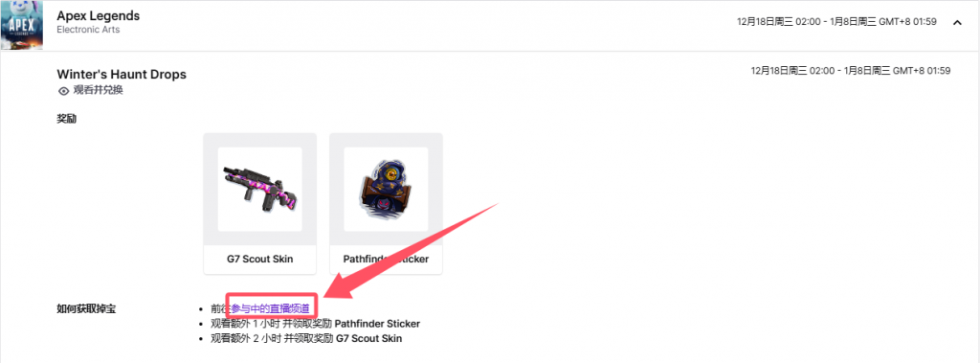Click the 奖励 section heading
Screen dimensions: 980x363
(66, 119)
